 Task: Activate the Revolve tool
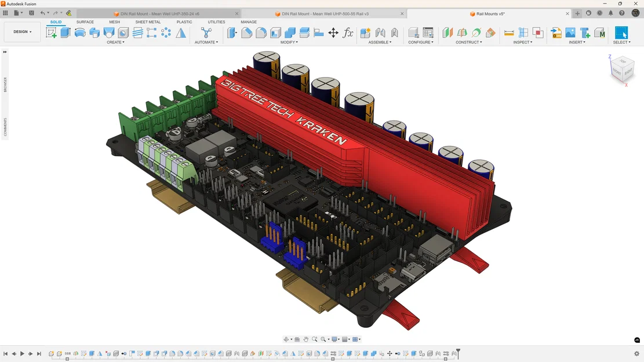(x=80, y=32)
